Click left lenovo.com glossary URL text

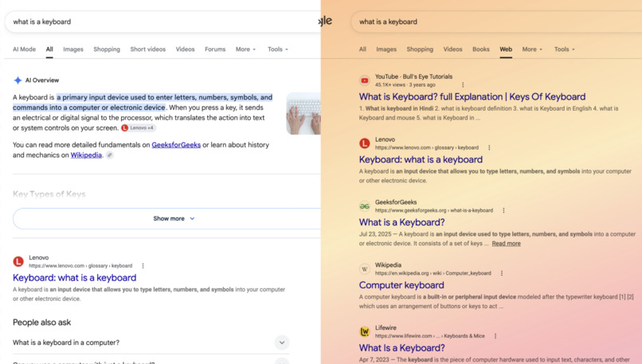[x=80, y=266]
